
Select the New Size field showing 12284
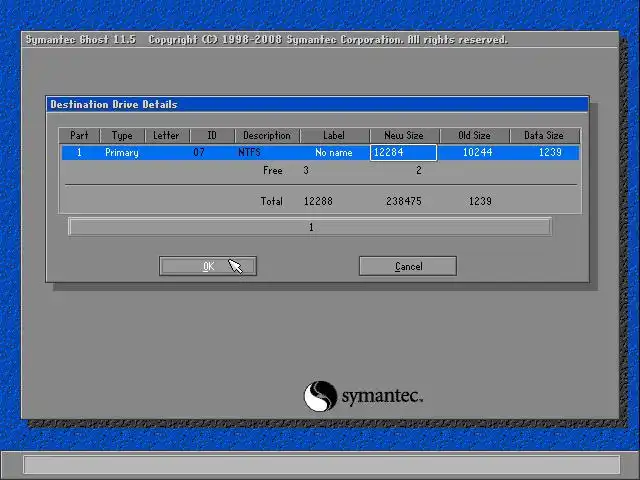tap(403, 153)
